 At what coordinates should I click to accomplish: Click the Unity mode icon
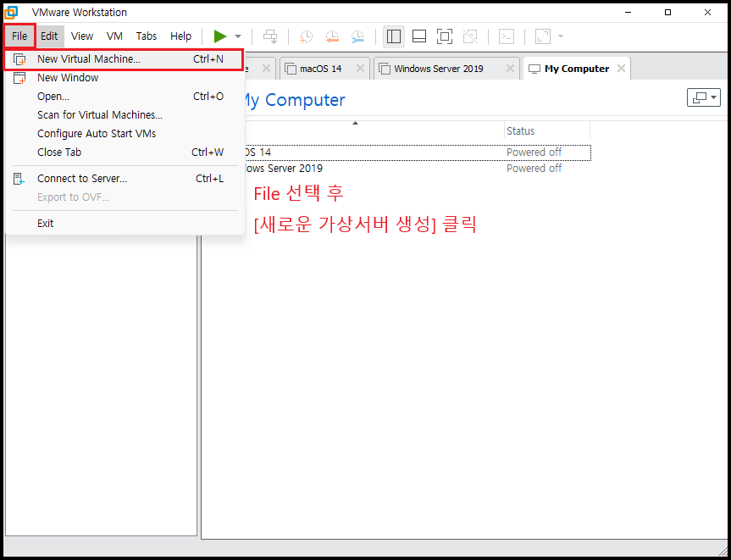470,36
